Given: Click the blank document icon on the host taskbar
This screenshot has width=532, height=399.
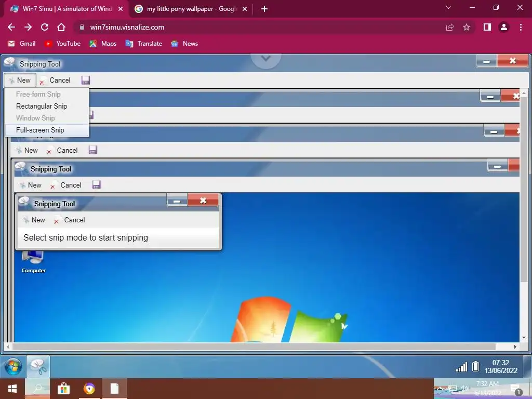Looking at the screenshot, I should [115, 389].
